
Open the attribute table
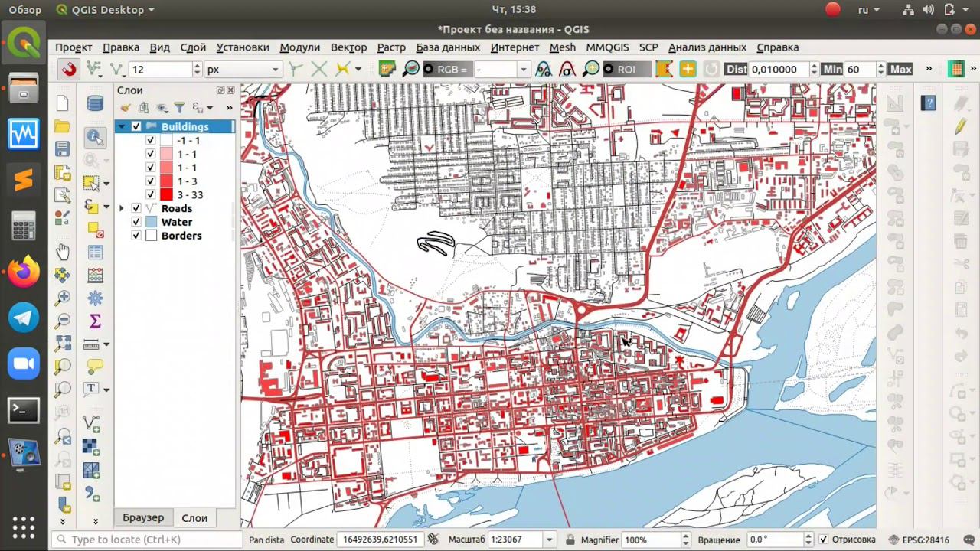tap(95, 252)
